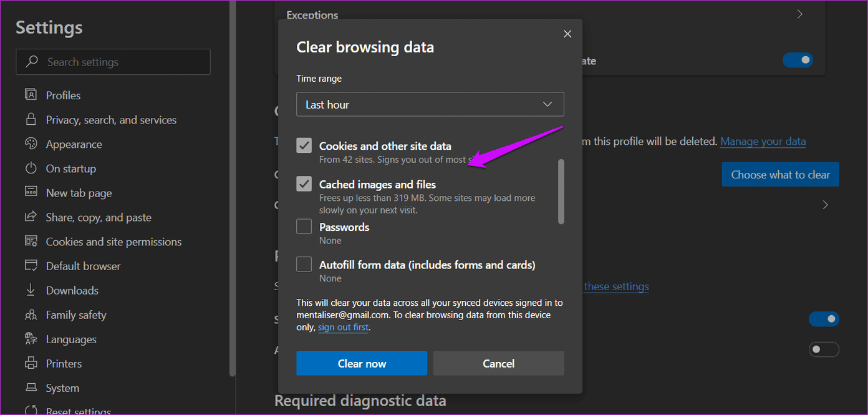The image size is (868, 415).
Task: Click the Choose what to clear button
Action: tap(780, 175)
